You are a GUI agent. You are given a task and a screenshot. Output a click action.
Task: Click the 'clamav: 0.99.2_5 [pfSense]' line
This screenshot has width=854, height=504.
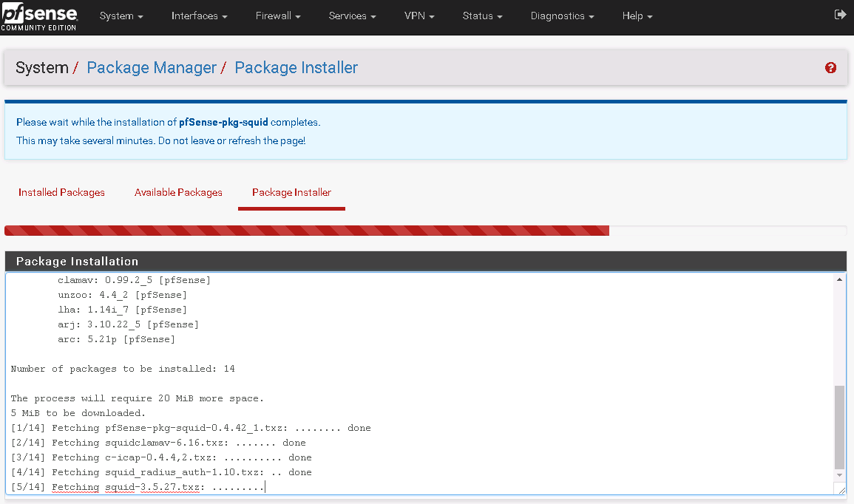click(x=134, y=280)
